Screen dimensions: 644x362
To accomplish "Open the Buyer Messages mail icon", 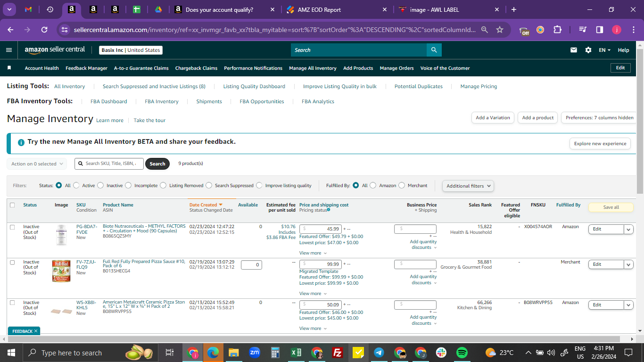I will click(x=574, y=50).
